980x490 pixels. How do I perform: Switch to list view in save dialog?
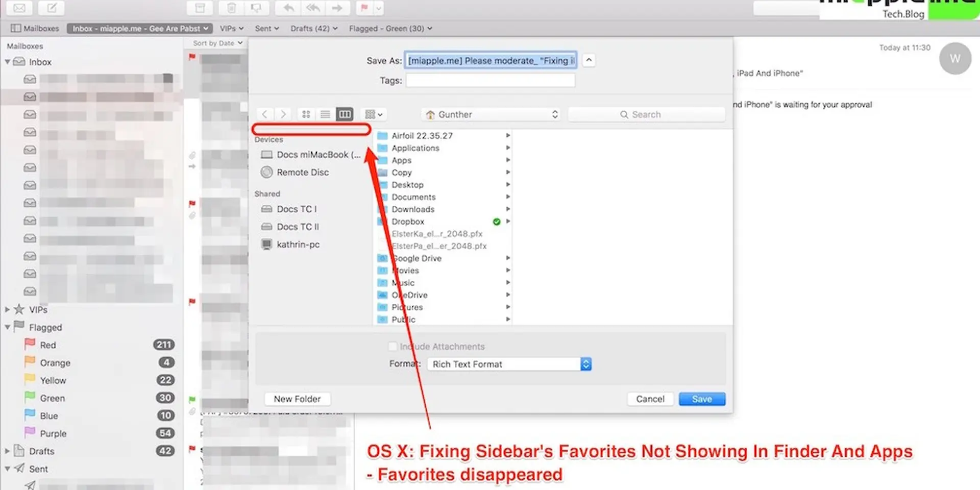click(x=325, y=114)
